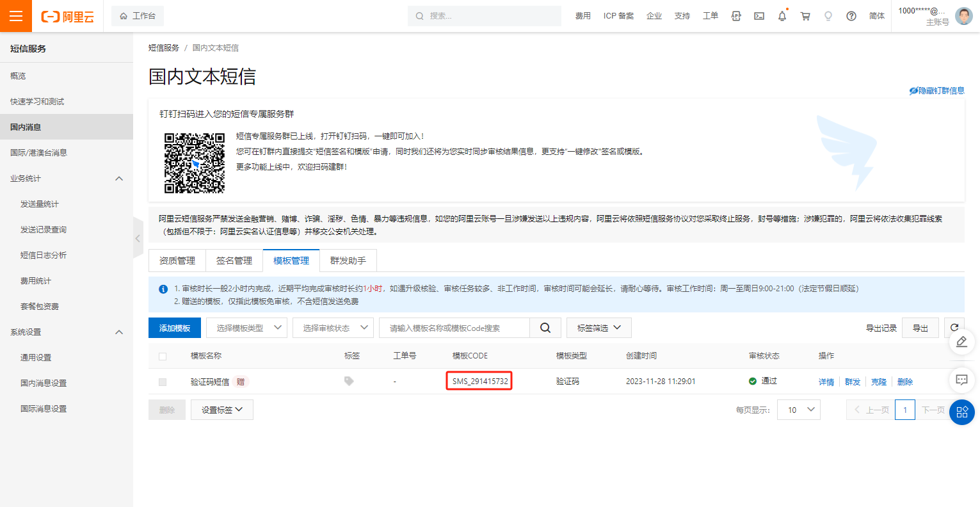Open the help question mark icon
This screenshot has width=980, height=507.
[851, 16]
